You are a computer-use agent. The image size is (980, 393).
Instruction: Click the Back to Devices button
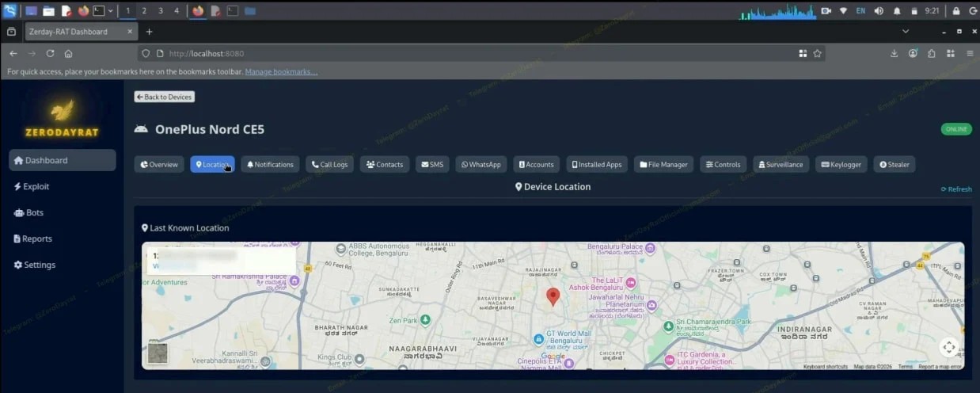(164, 97)
